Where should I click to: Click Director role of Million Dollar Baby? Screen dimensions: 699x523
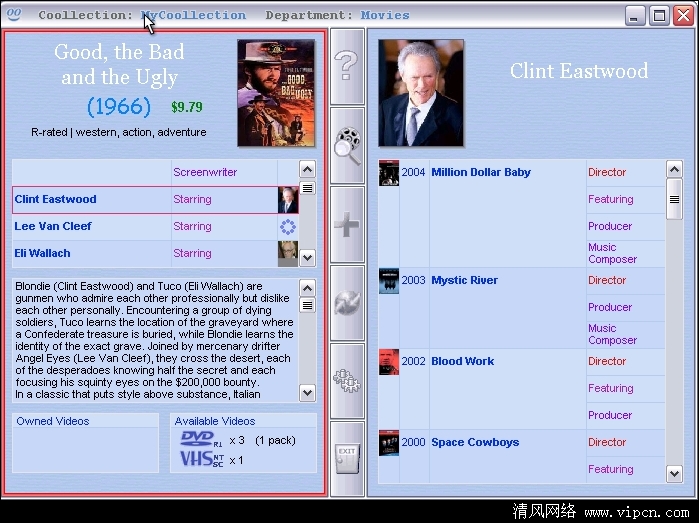[x=607, y=172]
